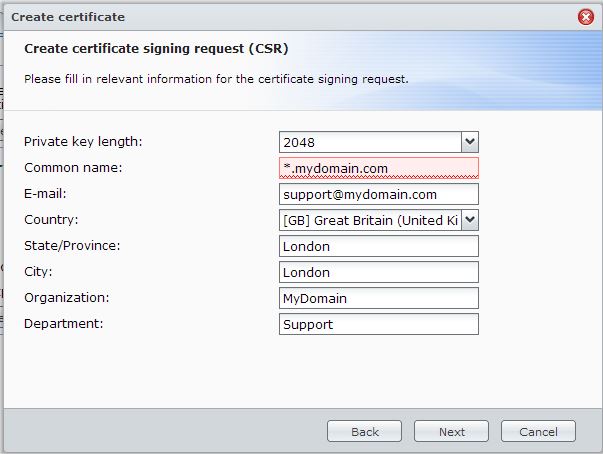
Task: Focus the Department field containing Support
Action: pos(379,324)
